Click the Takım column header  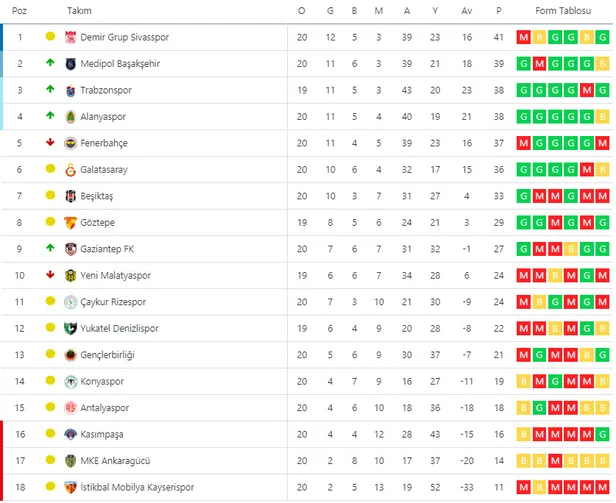coord(79,10)
